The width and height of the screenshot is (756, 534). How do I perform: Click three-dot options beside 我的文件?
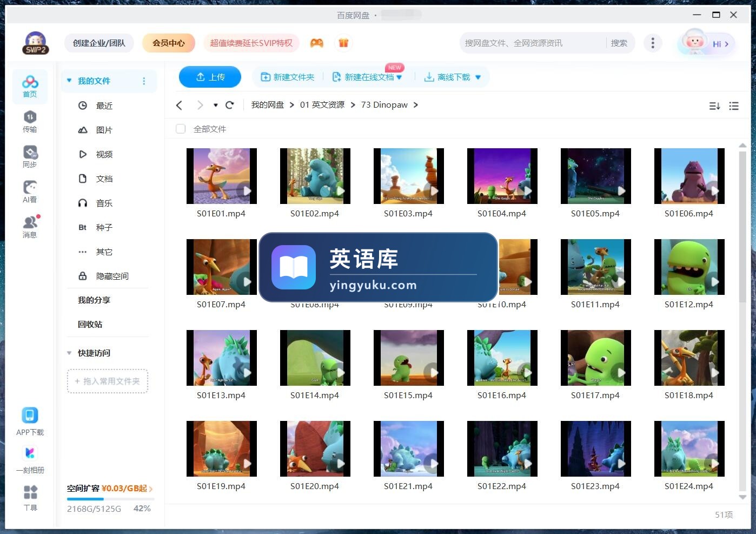144,81
